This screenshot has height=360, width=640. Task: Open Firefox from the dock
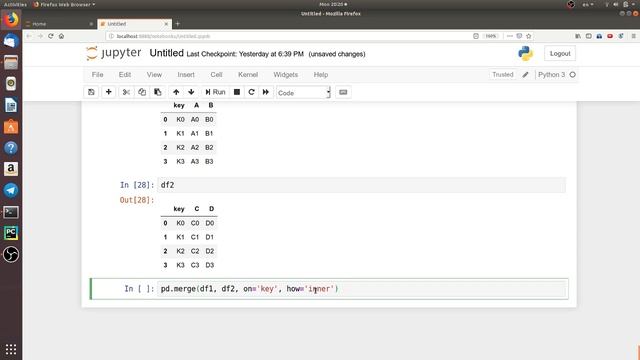(x=11, y=20)
